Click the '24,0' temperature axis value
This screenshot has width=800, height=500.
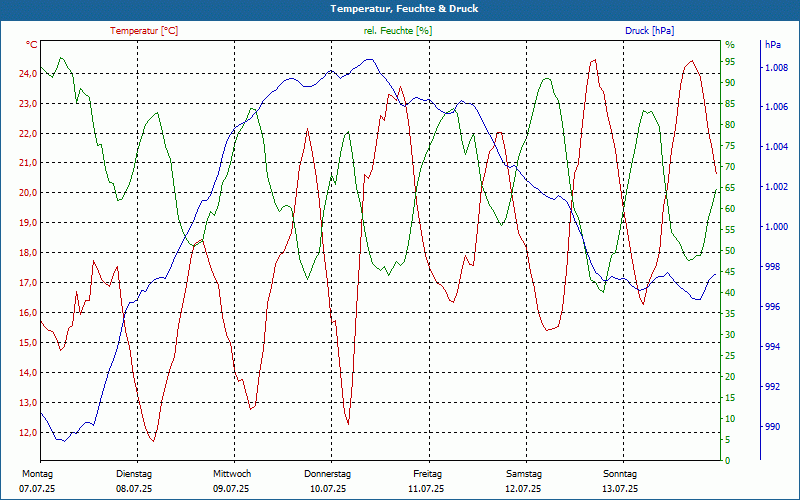[x=28, y=73]
